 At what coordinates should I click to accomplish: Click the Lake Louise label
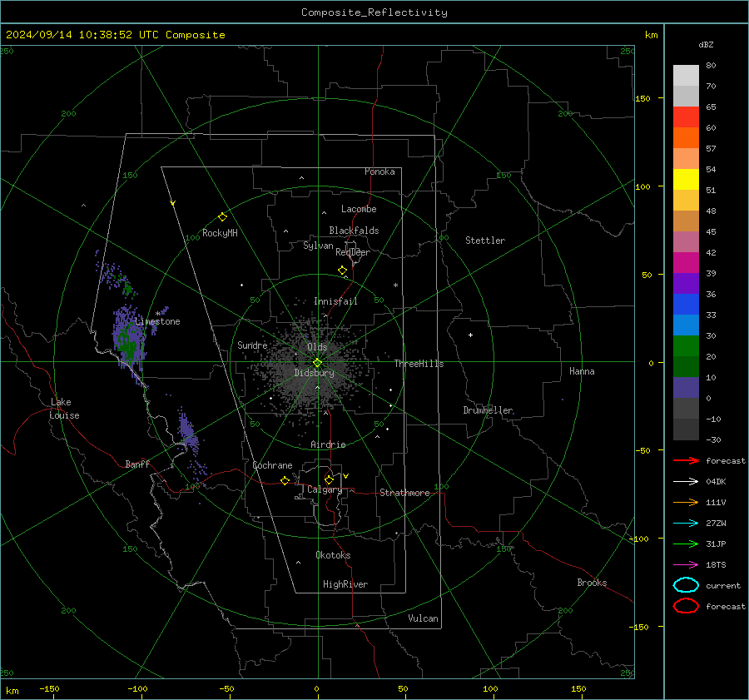click(64, 409)
